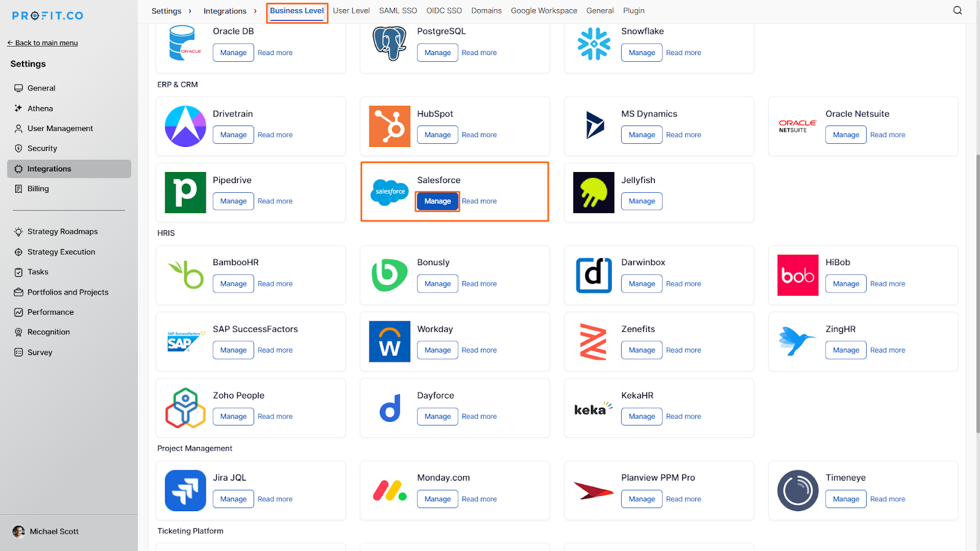Click the Performance chart icon

(x=18, y=312)
